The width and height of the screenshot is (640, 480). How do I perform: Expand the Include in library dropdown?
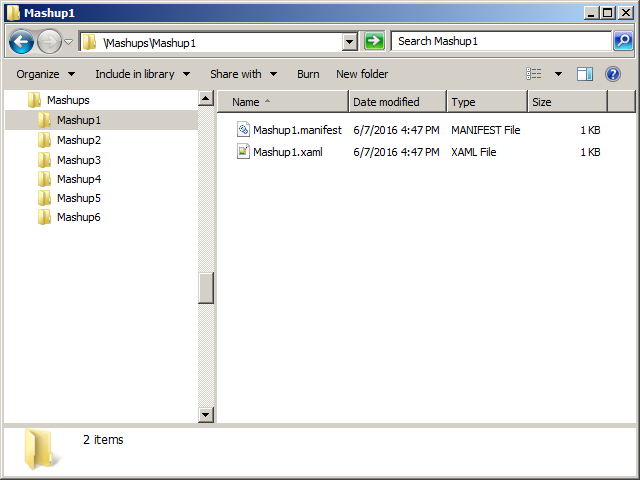[x=142, y=74]
